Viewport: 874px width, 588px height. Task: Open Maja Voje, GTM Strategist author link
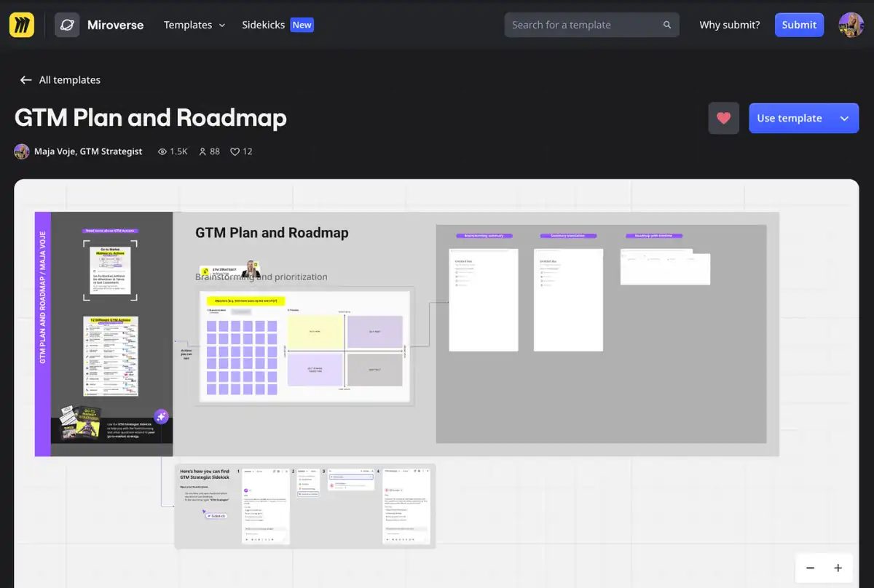(88, 151)
